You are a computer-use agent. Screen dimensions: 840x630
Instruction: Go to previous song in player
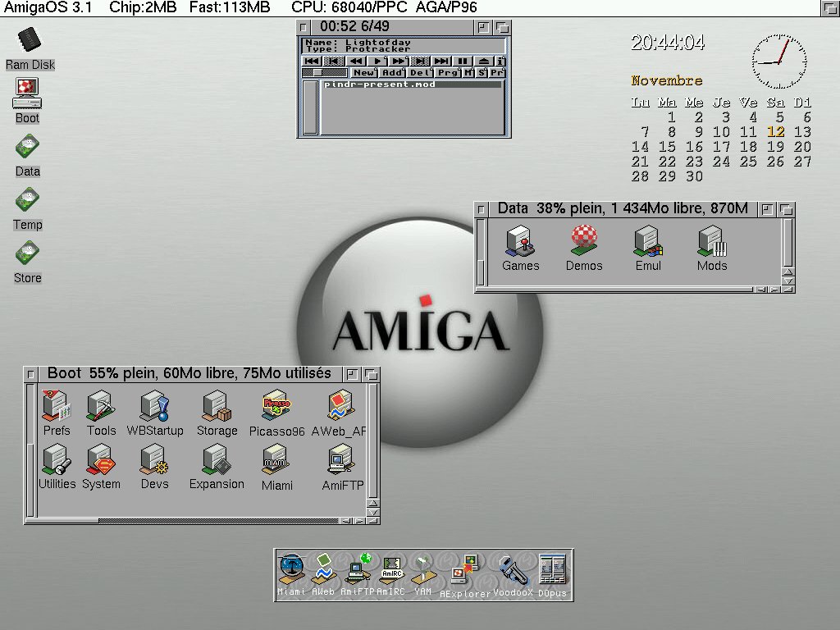334,61
